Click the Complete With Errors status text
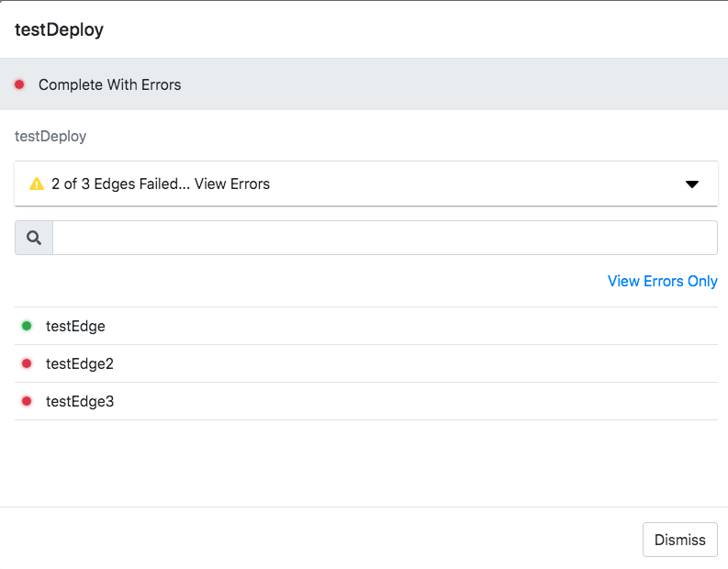 point(110,84)
